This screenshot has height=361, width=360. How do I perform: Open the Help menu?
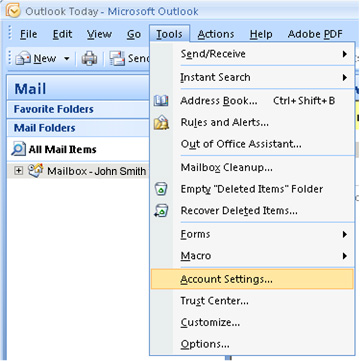(261, 34)
